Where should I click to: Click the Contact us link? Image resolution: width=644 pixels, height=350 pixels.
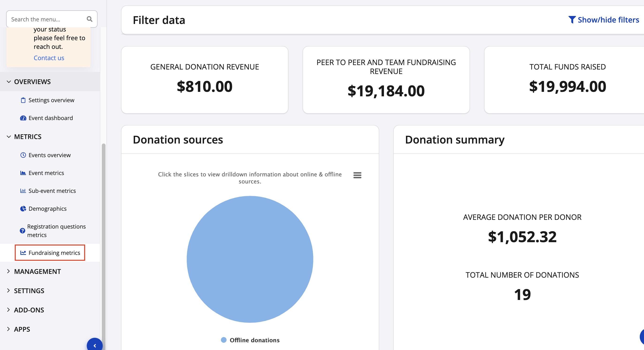[x=49, y=58]
